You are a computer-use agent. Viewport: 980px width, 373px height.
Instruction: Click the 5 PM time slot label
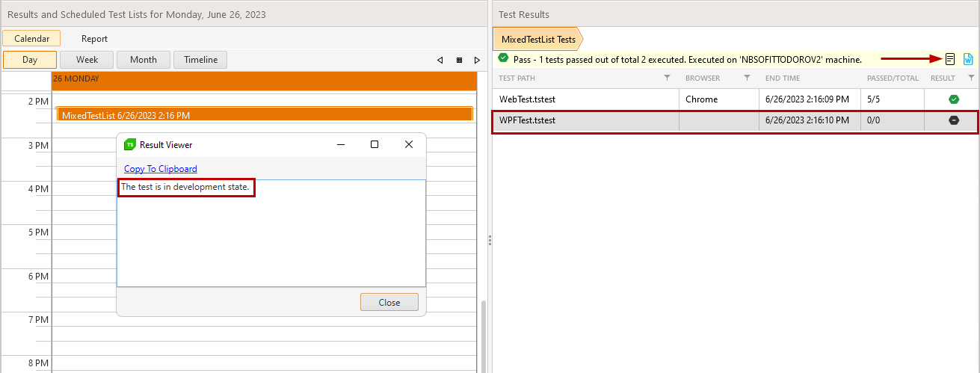click(38, 232)
